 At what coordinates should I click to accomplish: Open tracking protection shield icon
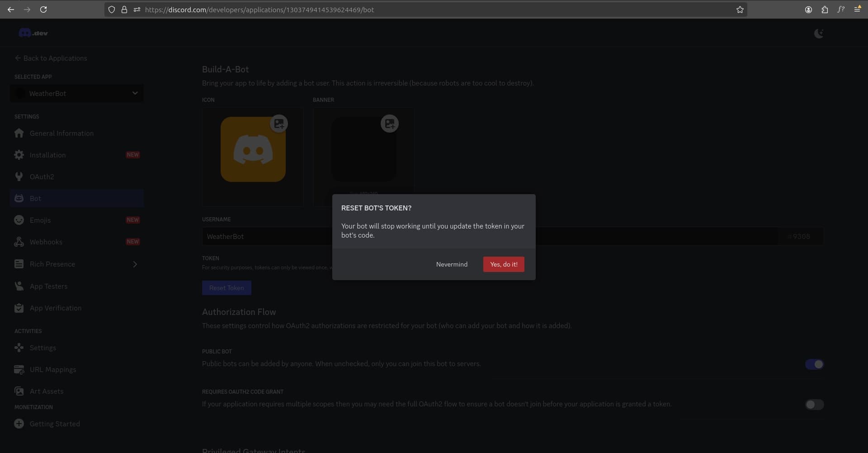tap(112, 10)
